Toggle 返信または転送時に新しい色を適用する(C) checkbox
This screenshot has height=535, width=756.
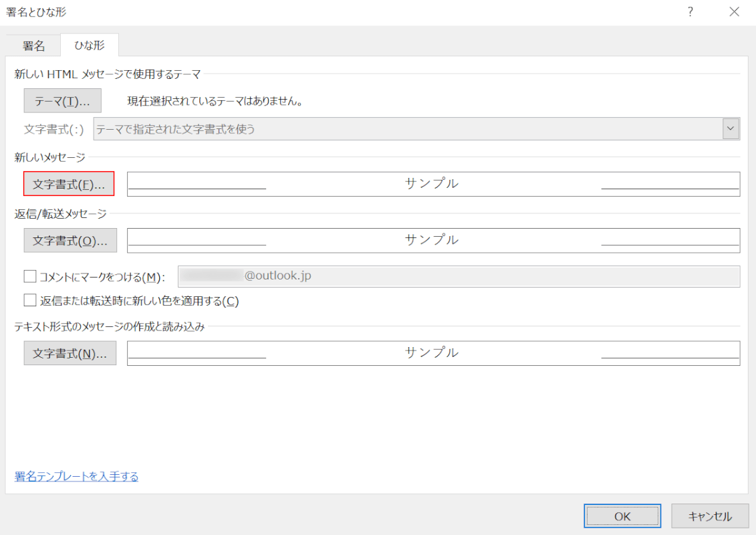(x=30, y=300)
